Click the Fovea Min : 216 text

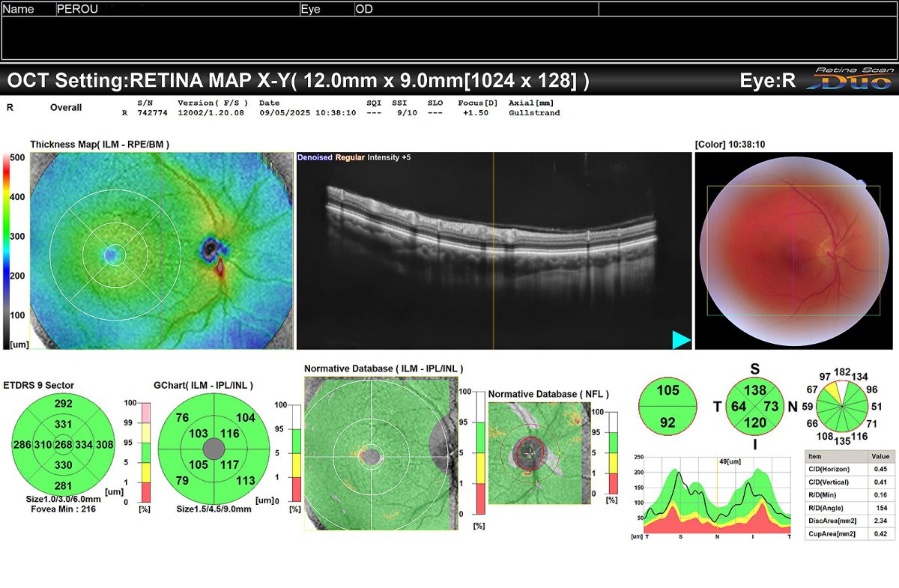63,509
